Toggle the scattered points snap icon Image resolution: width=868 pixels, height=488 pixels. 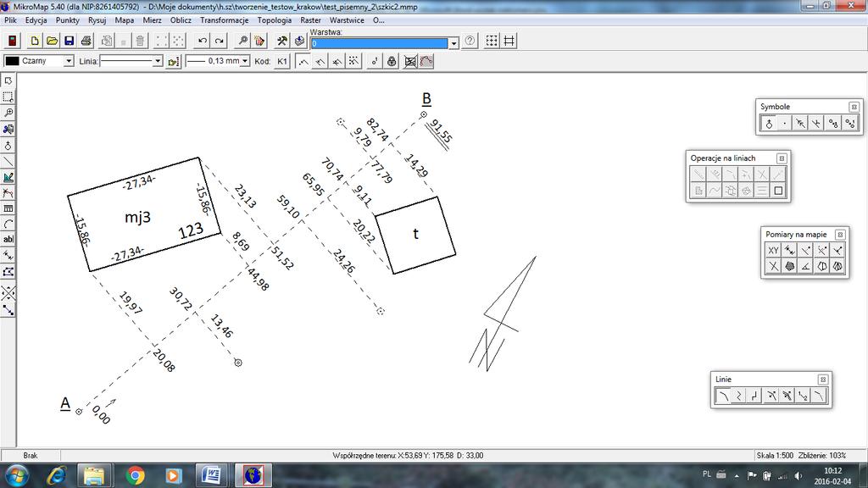click(x=353, y=61)
